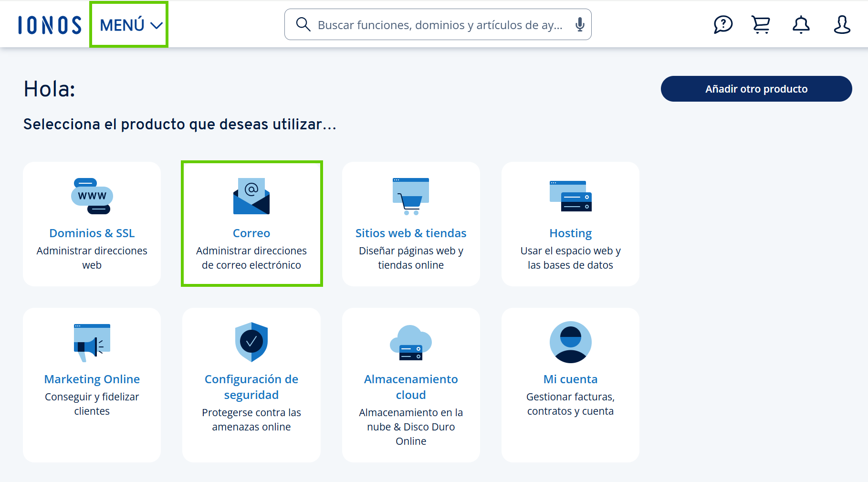Focus the Buscar funciones search field
The height and width of the screenshot is (482, 868).
point(438,24)
